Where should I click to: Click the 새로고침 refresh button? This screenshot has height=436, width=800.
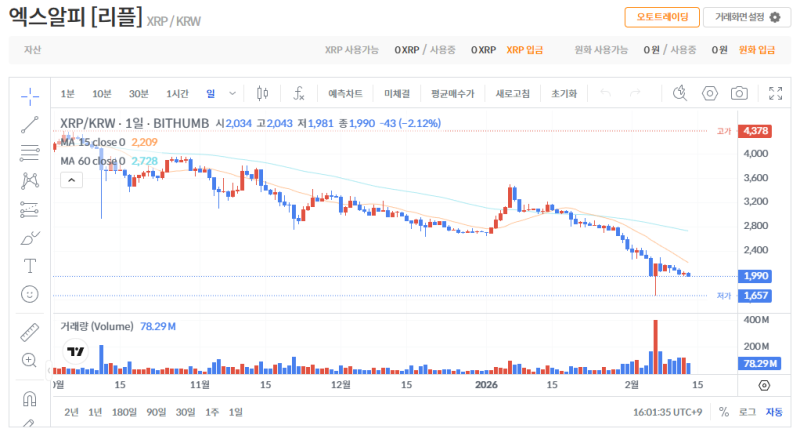512,93
